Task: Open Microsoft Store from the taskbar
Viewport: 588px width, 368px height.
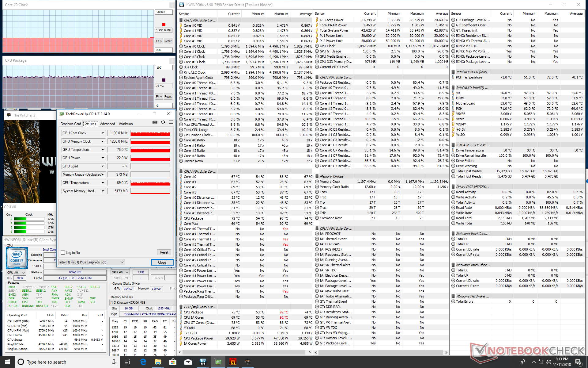Action: [x=173, y=362]
